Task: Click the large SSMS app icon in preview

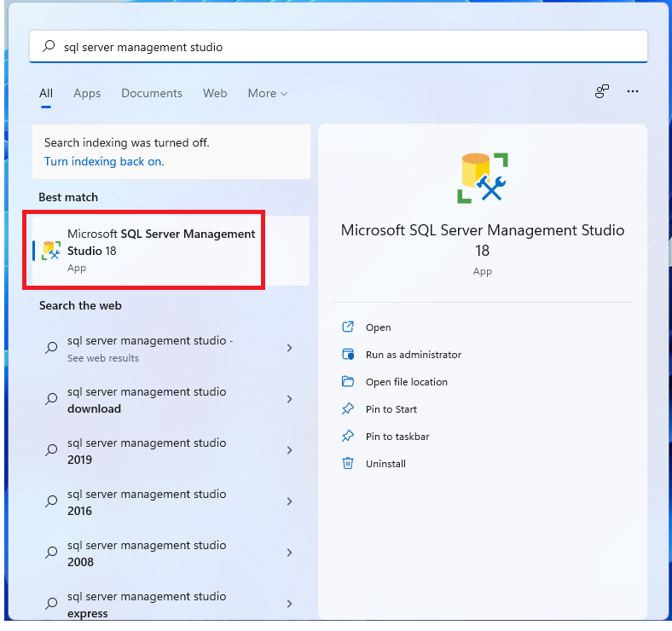Action: [x=483, y=177]
